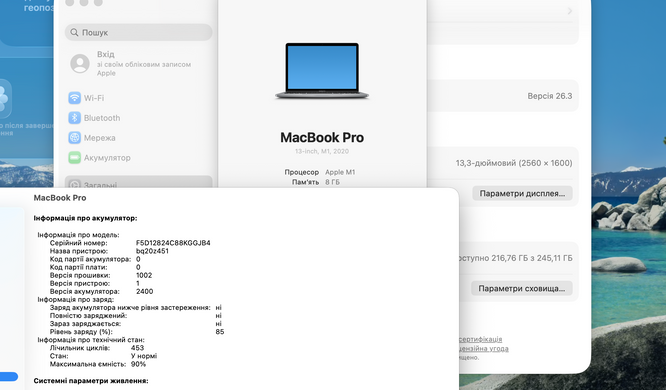
Task: Open the Вхід account sign-in row
Action: [x=138, y=63]
